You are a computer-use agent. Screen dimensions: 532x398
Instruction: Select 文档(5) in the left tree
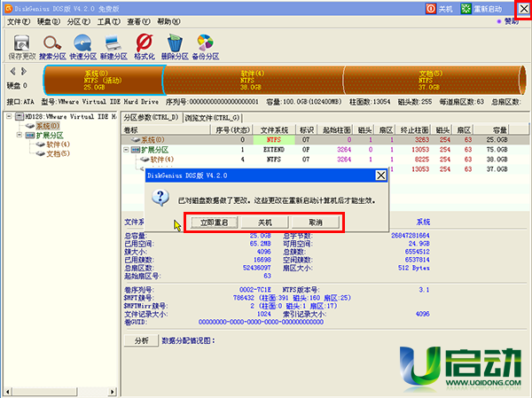pos(58,153)
